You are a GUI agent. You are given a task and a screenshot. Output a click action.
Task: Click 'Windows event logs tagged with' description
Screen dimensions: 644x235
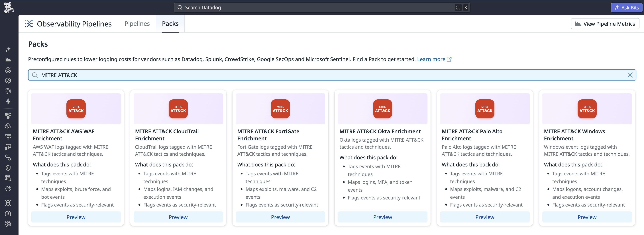click(587, 150)
